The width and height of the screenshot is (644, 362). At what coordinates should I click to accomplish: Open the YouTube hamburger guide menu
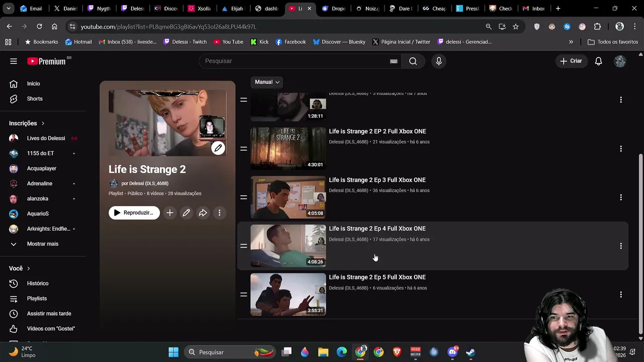tap(14, 61)
